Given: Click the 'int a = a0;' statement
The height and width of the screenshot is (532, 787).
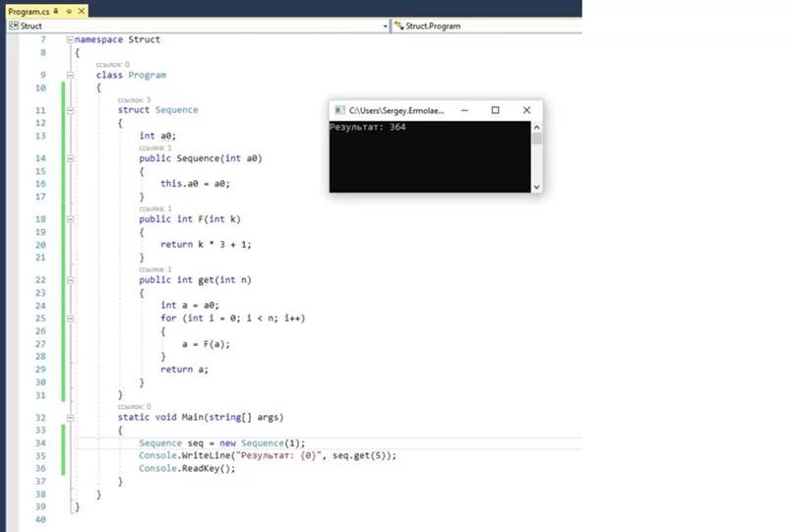Looking at the screenshot, I should 190,305.
